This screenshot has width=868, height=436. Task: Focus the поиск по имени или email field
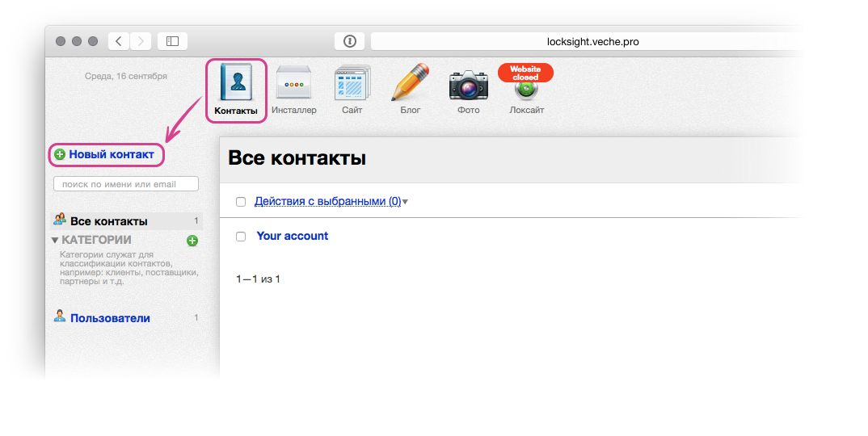click(125, 184)
